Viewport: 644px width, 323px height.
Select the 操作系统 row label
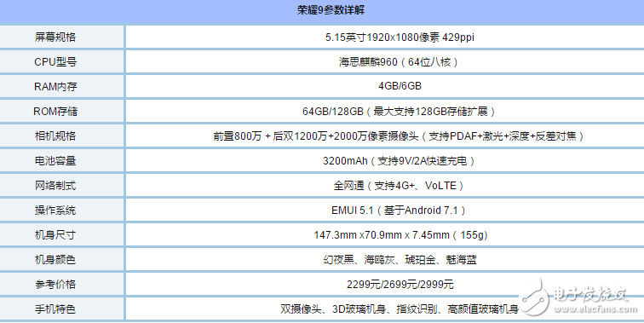point(55,210)
